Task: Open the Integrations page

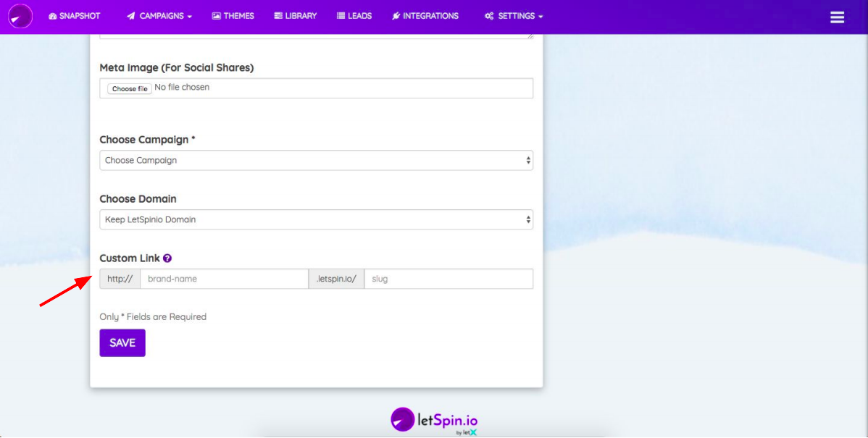Action: point(425,16)
